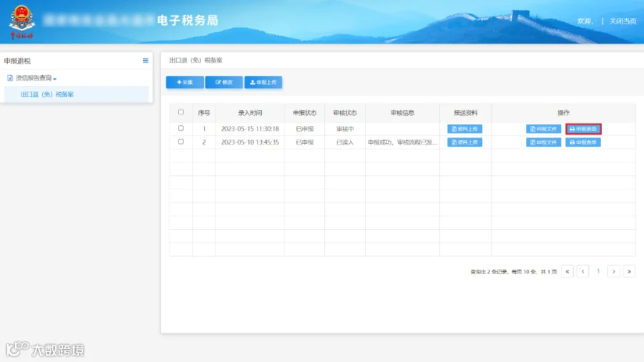The height and width of the screenshot is (362, 644).
Task: Select page number 1 in pagination
Action: 598,271
